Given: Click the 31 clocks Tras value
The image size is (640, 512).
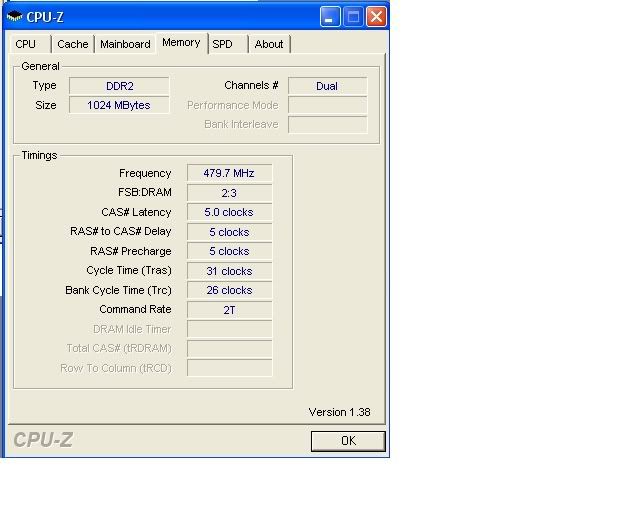Looking at the screenshot, I should [229, 271].
